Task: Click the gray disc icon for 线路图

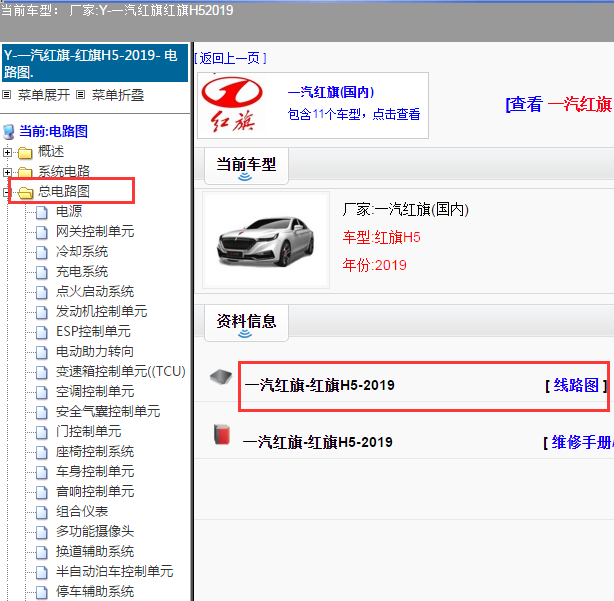Action: (221, 377)
